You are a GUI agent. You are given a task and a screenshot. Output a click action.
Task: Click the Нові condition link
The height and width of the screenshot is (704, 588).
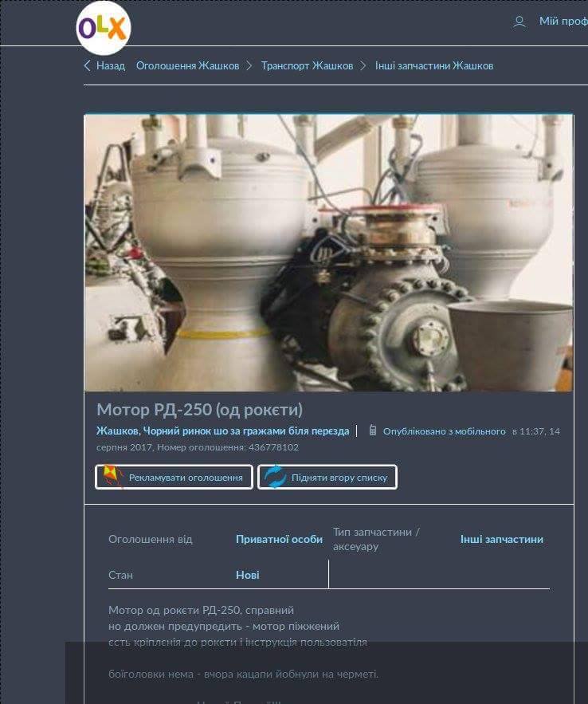(x=247, y=575)
